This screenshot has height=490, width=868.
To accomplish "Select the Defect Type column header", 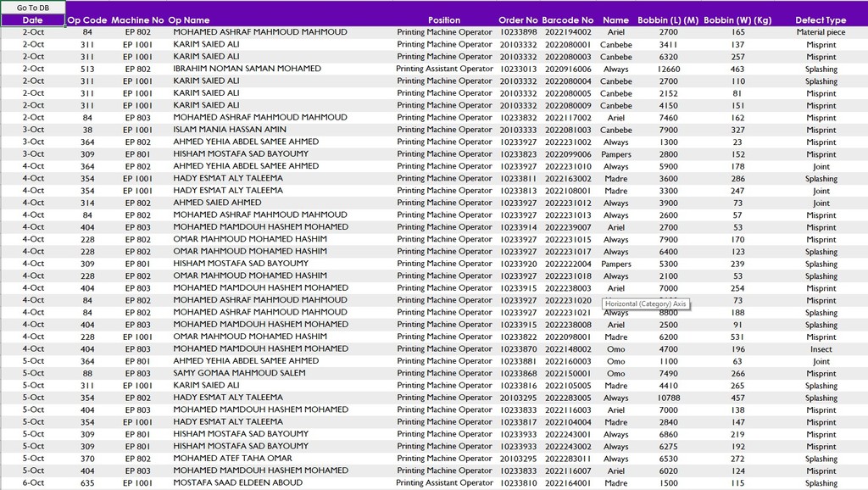I will (x=821, y=20).
